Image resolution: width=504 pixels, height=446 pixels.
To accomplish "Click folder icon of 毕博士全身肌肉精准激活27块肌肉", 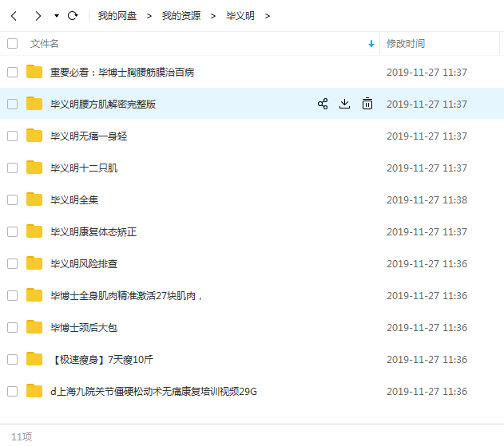I will click(34, 294).
